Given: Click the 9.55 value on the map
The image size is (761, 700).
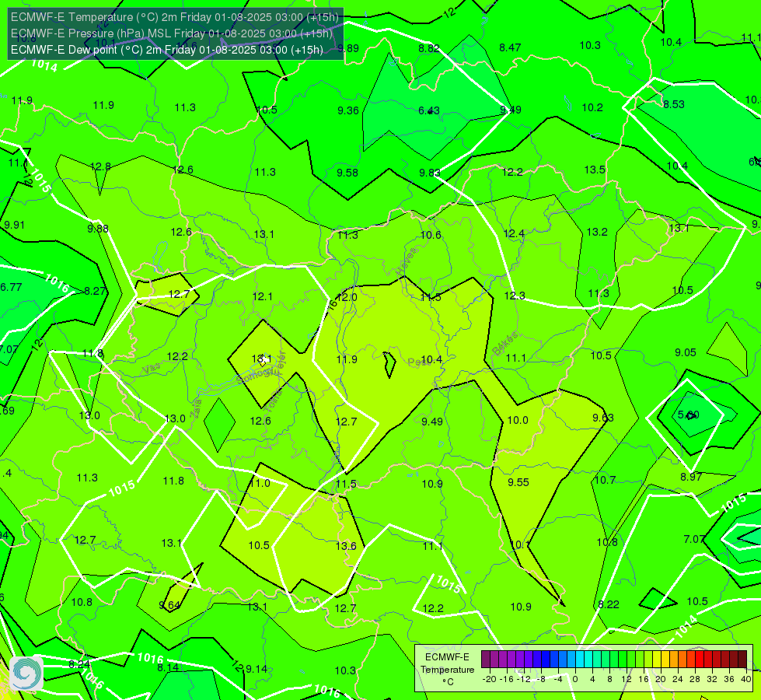Looking at the screenshot, I should tap(518, 482).
